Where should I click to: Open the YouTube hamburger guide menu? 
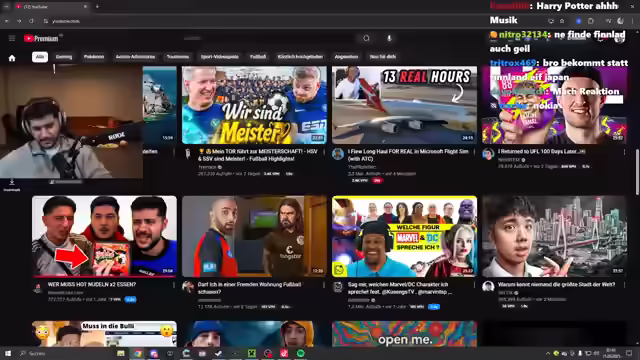tap(12, 38)
